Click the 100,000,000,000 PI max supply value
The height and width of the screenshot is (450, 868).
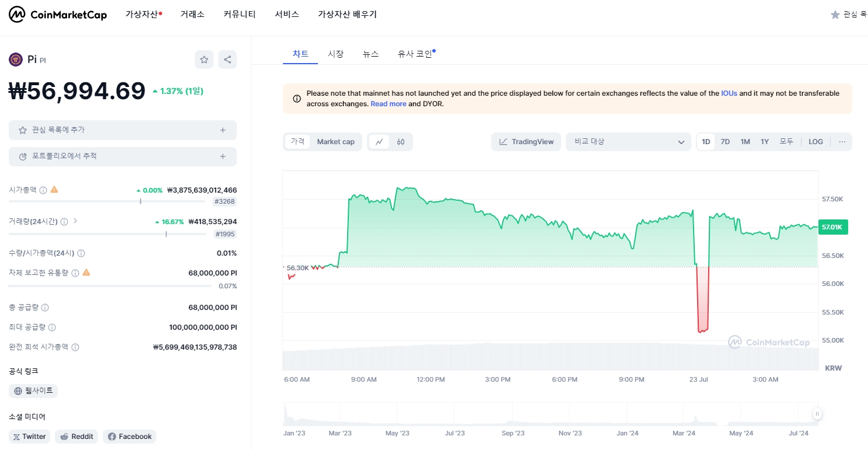coord(203,327)
